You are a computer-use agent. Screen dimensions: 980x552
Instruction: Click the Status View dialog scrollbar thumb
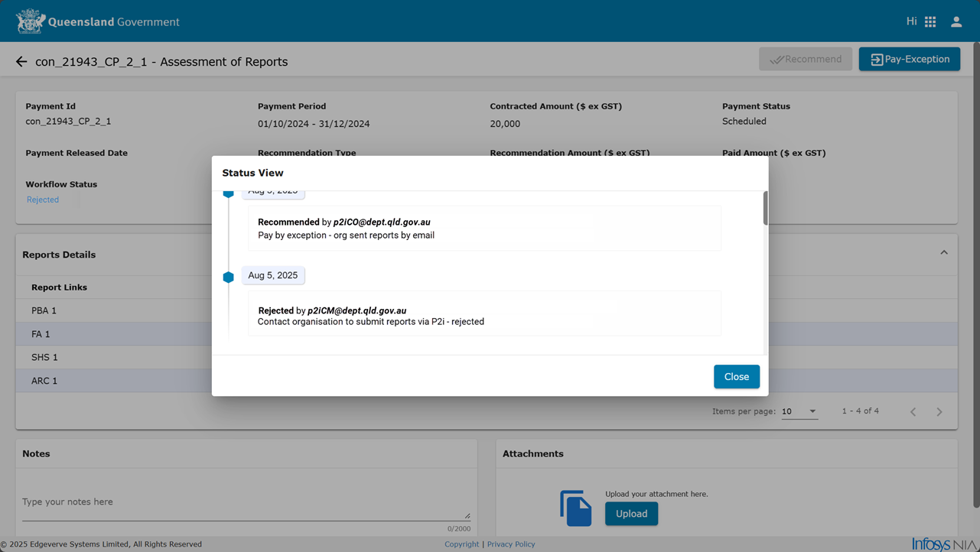pyautogui.click(x=765, y=209)
